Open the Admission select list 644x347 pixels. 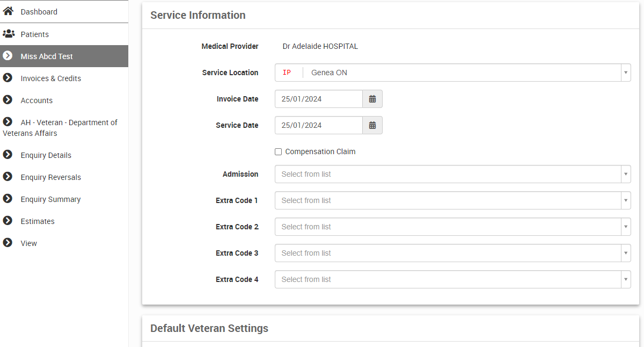[x=452, y=174]
